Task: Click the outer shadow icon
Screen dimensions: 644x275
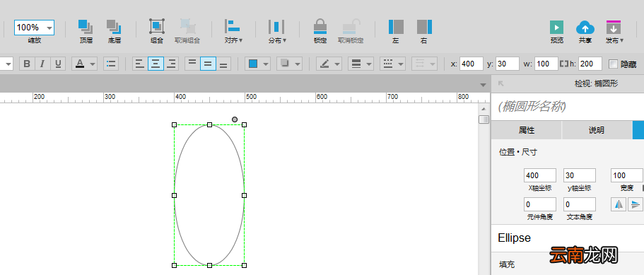Action: click(x=285, y=64)
